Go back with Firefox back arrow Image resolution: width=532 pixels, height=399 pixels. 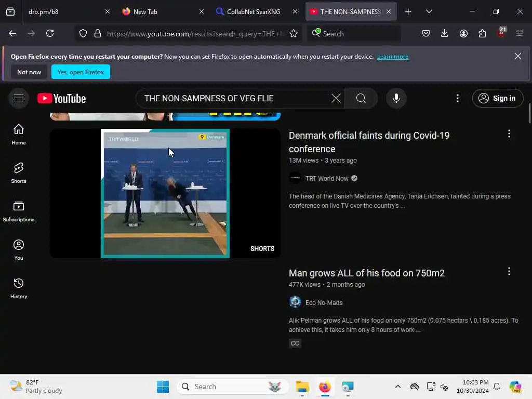click(12, 33)
